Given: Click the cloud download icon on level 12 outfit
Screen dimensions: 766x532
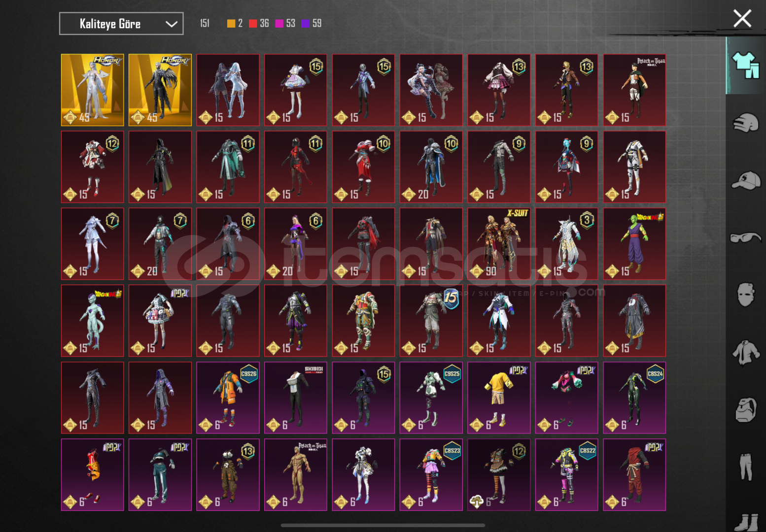Looking at the screenshot, I should click(x=477, y=501).
